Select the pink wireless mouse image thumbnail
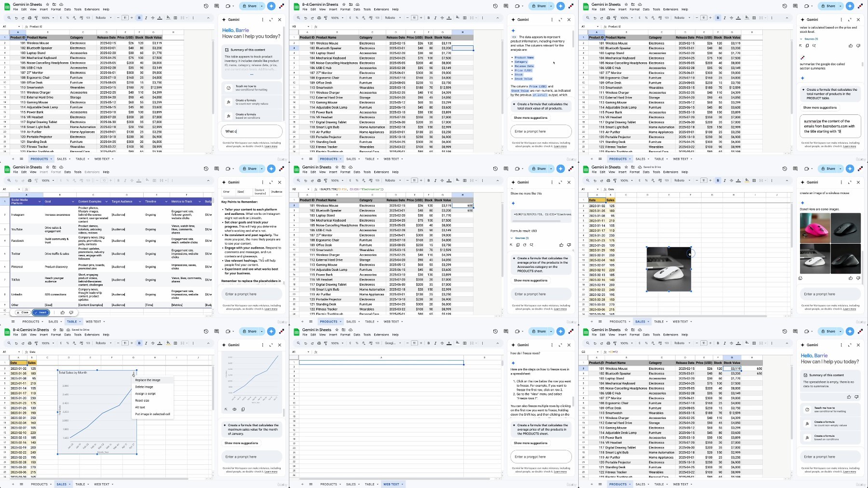Image resolution: width=868 pixels, height=488 pixels. pyautogui.click(x=815, y=228)
